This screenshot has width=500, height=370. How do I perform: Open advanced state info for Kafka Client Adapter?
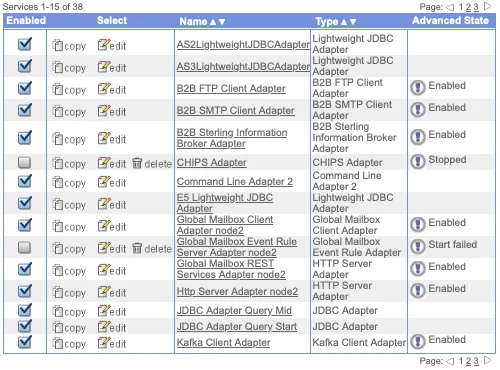click(418, 341)
